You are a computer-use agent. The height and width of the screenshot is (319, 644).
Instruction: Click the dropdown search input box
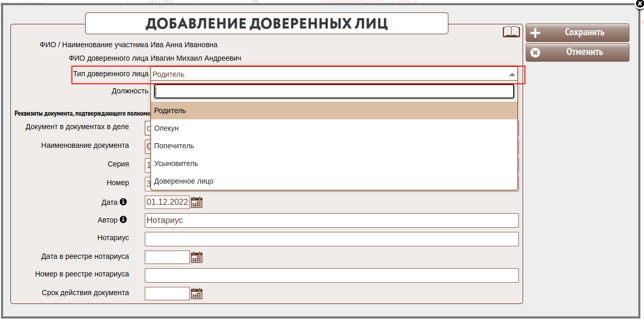pos(334,91)
